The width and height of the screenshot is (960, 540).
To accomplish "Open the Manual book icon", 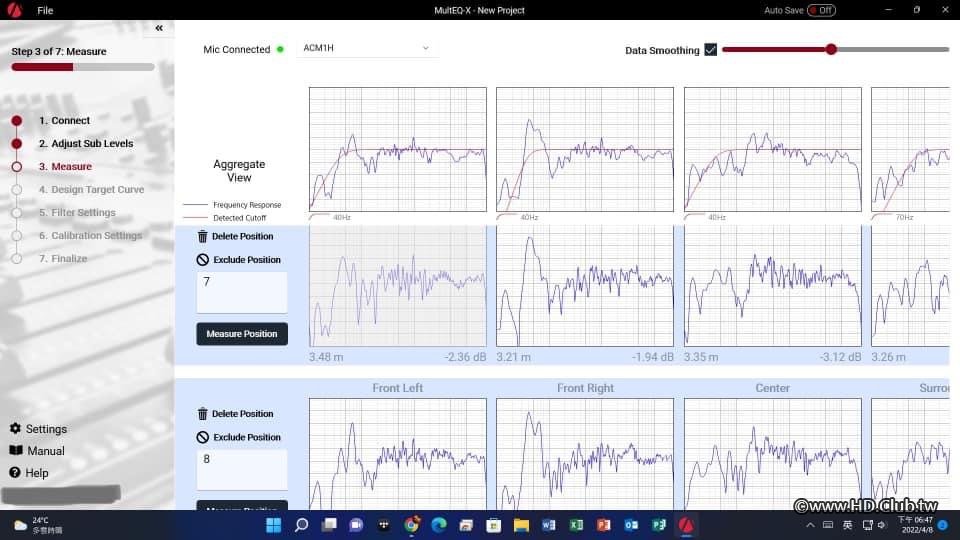I will point(16,451).
